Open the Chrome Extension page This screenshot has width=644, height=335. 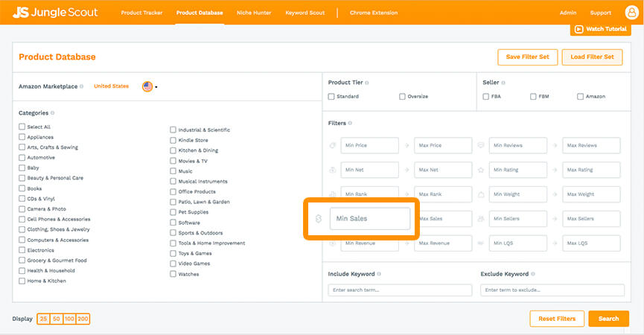click(x=374, y=13)
